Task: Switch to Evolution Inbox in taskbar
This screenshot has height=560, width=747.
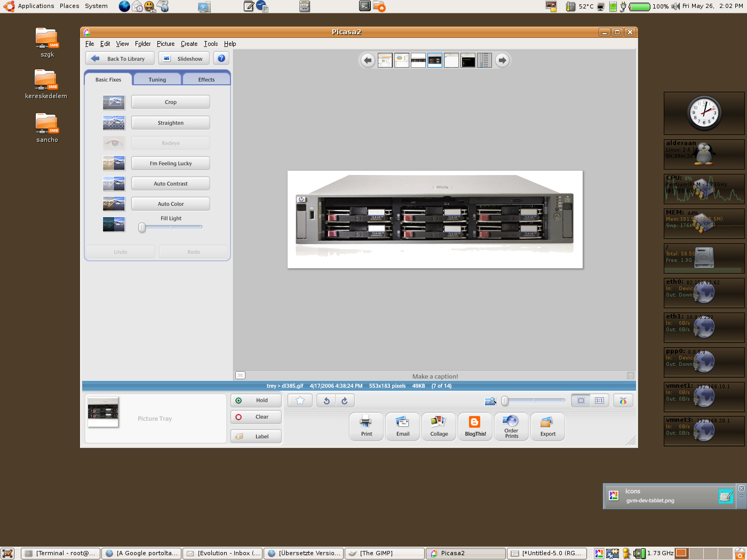Action: [x=222, y=553]
